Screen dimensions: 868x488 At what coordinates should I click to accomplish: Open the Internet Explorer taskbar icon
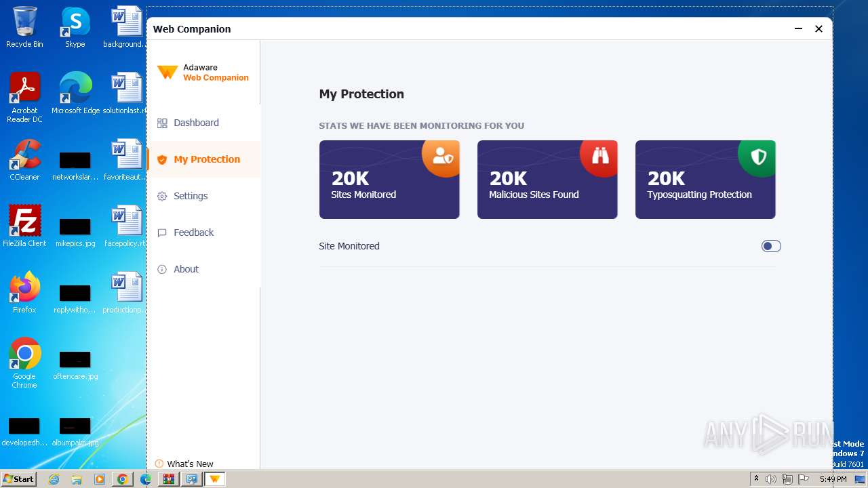(54, 479)
